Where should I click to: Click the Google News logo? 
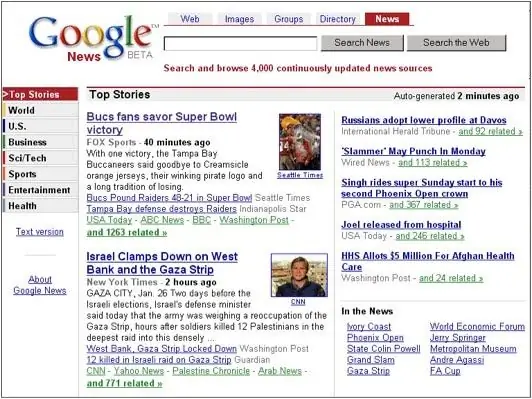click(x=93, y=40)
